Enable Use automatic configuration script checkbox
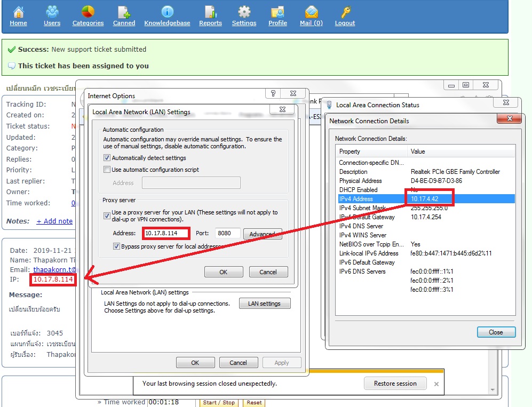 pos(107,169)
